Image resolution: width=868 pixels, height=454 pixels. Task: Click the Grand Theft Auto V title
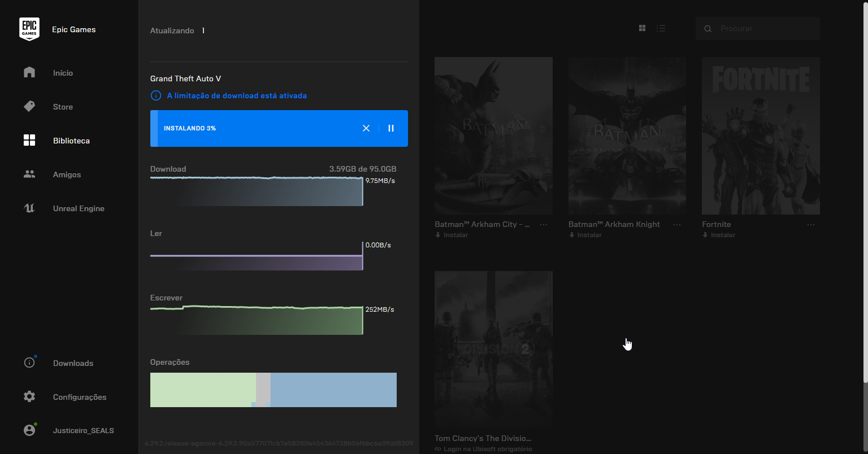[185, 78]
